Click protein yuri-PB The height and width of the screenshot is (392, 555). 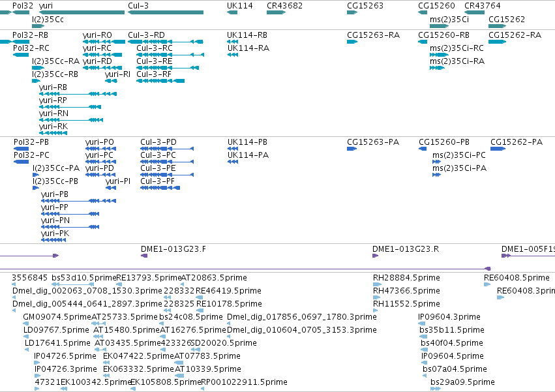click(78, 201)
